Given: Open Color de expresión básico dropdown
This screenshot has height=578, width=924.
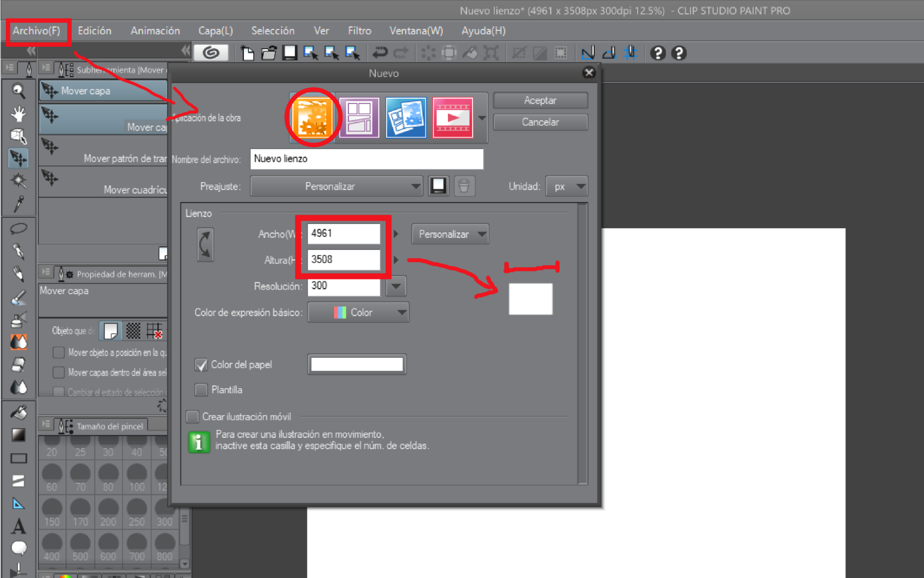Looking at the screenshot, I should point(358,312).
